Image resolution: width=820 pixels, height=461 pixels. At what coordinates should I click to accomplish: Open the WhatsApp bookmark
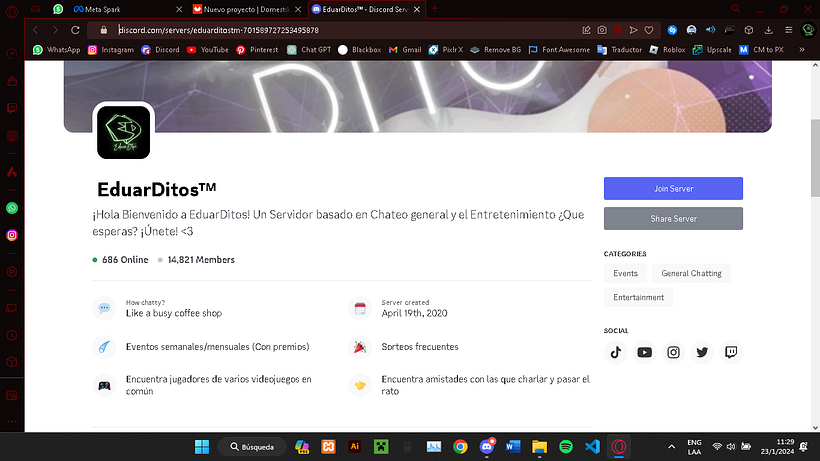pyautogui.click(x=56, y=50)
